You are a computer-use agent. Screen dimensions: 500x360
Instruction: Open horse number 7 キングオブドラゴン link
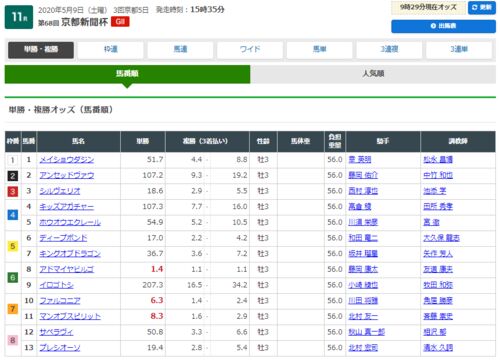click(70, 254)
